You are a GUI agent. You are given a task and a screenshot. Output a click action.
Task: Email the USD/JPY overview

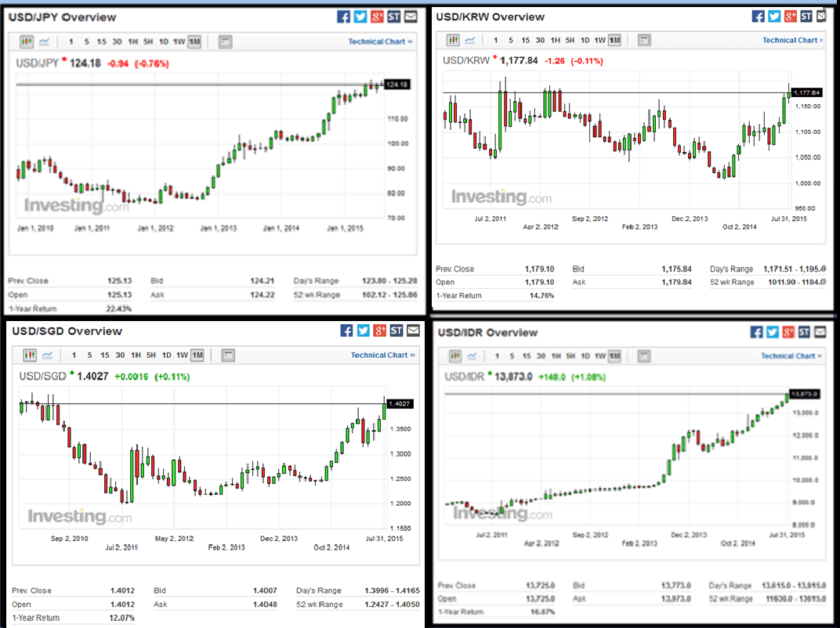(x=411, y=16)
